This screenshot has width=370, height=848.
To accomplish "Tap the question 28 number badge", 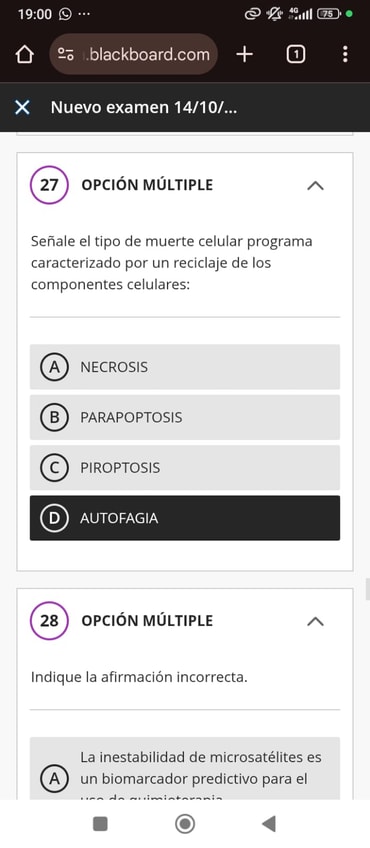I will (49, 620).
